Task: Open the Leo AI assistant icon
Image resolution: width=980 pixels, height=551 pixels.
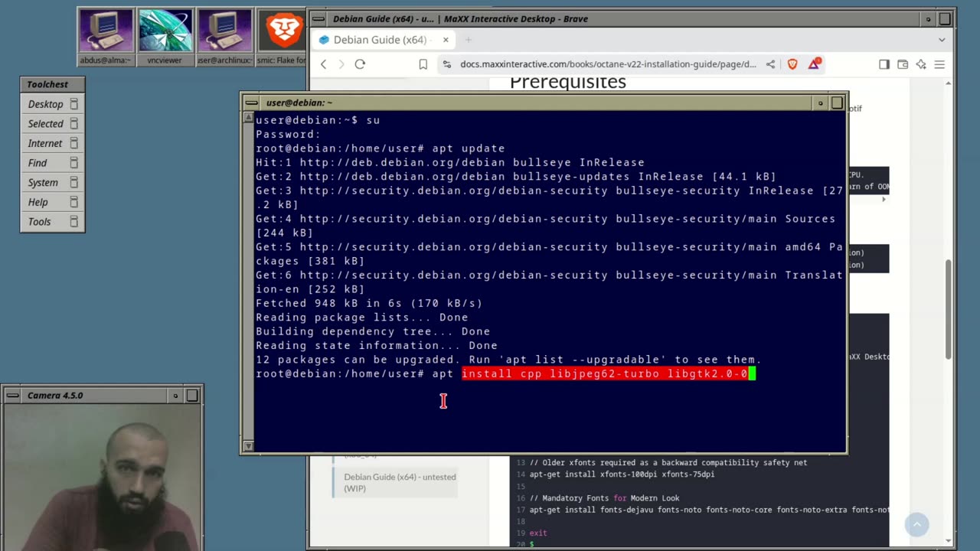Action: click(x=921, y=64)
